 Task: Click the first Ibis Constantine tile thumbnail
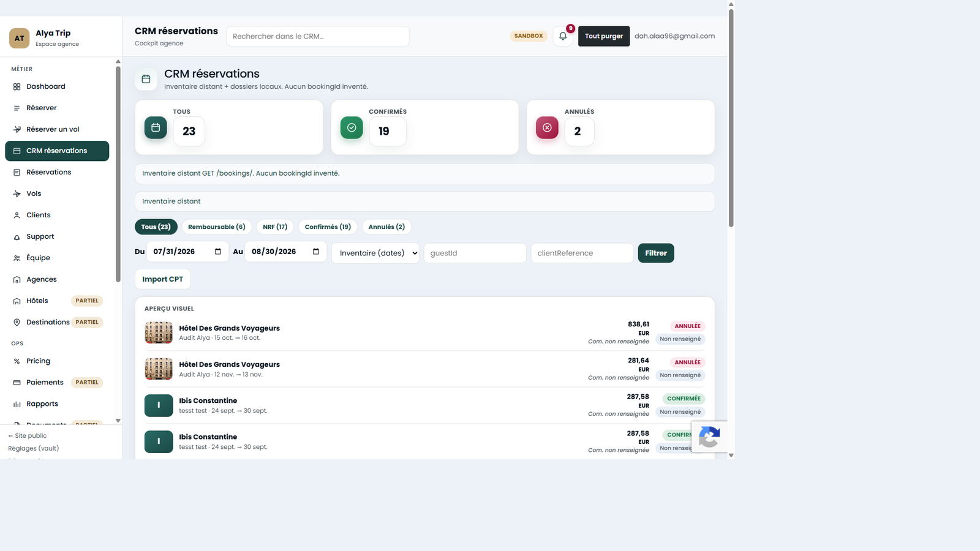pyautogui.click(x=159, y=405)
